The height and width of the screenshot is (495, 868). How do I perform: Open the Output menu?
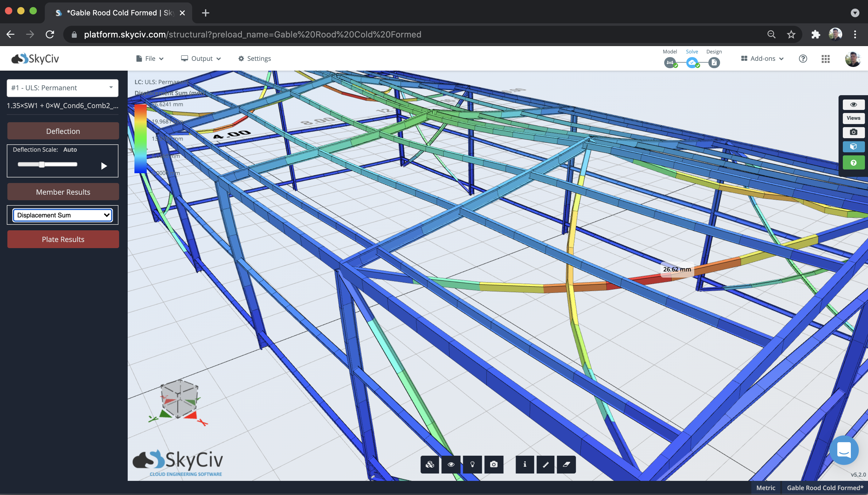[x=201, y=58]
